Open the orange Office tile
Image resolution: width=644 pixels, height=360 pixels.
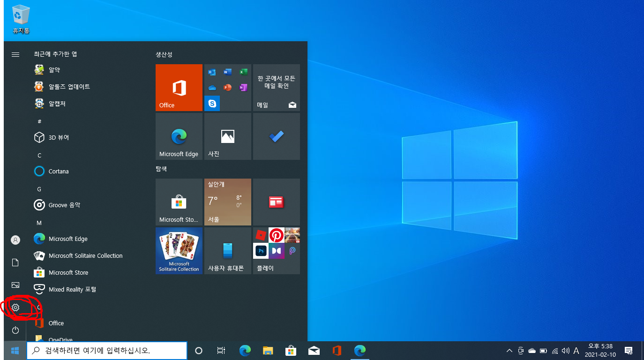179,88
